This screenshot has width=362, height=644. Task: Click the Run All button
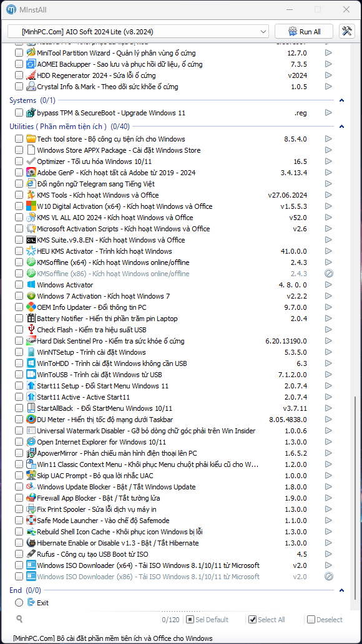305,31
